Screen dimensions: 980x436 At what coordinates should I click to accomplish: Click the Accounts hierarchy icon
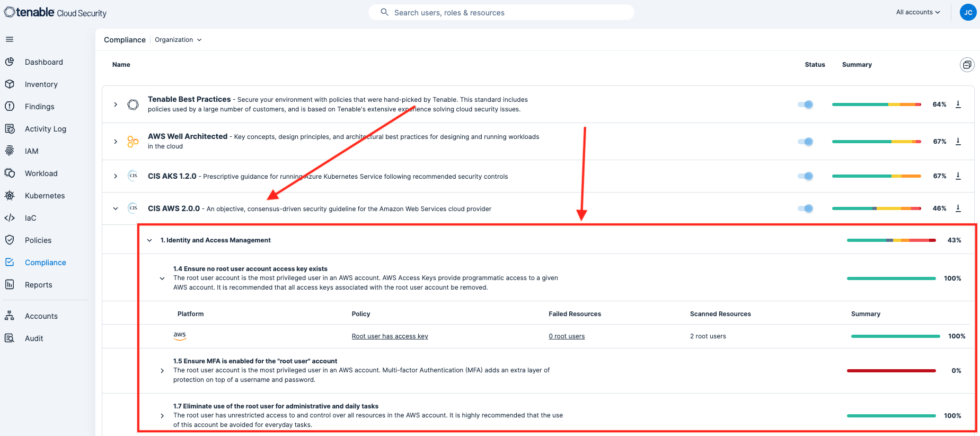coord(10,316)
